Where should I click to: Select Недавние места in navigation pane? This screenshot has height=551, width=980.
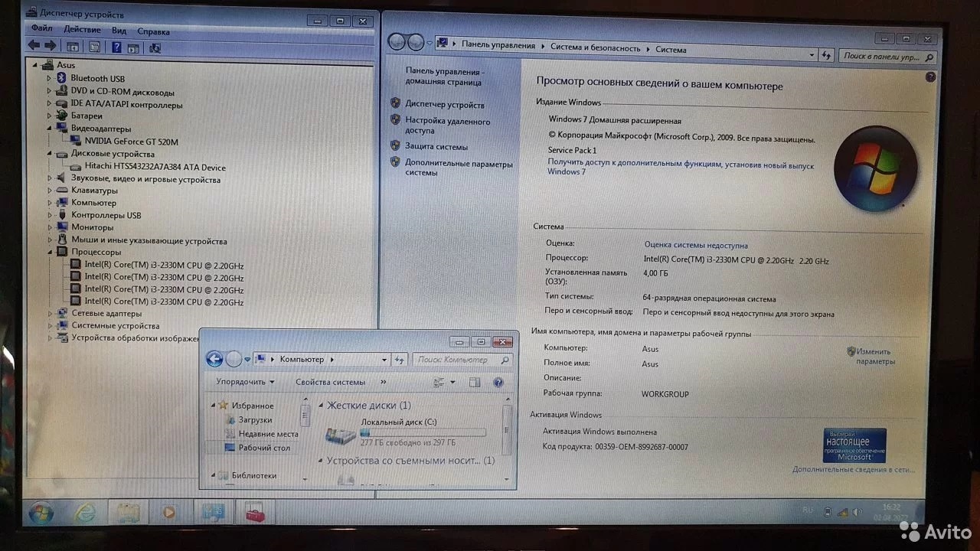click(268, 434)
